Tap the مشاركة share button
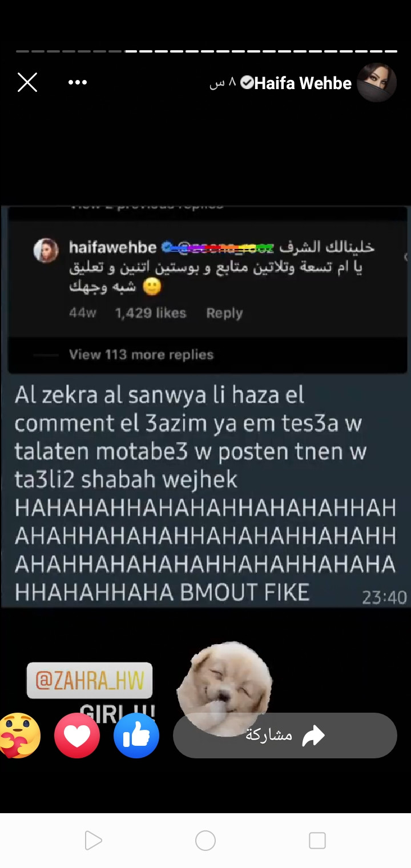Screen dimensions: 411x868 pyautogui.click(x=285, y=736)
